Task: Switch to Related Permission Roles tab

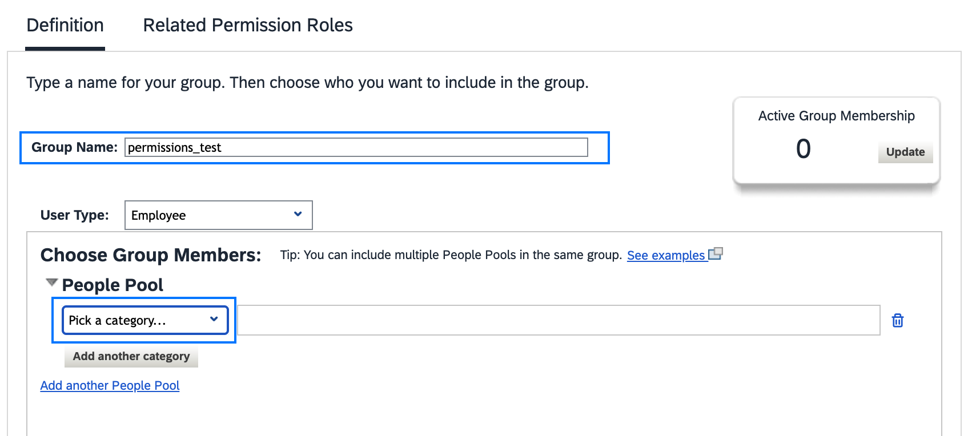Action: tap(248, 25)
